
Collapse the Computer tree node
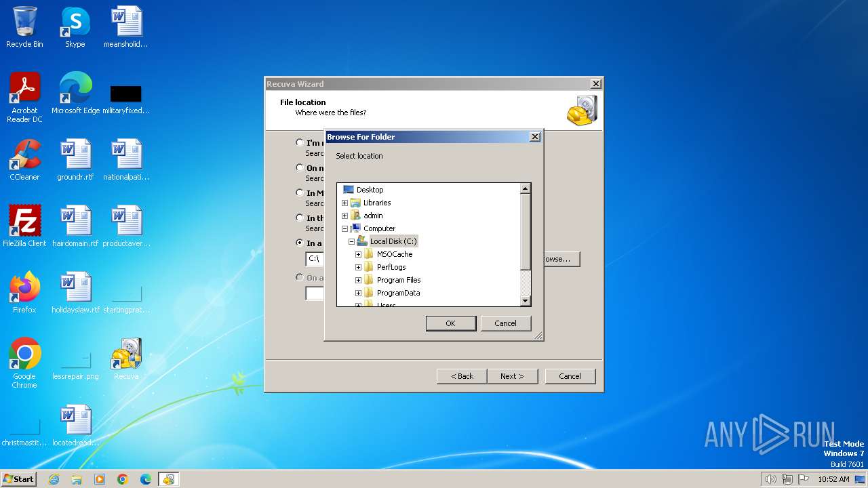coord(344,228)
